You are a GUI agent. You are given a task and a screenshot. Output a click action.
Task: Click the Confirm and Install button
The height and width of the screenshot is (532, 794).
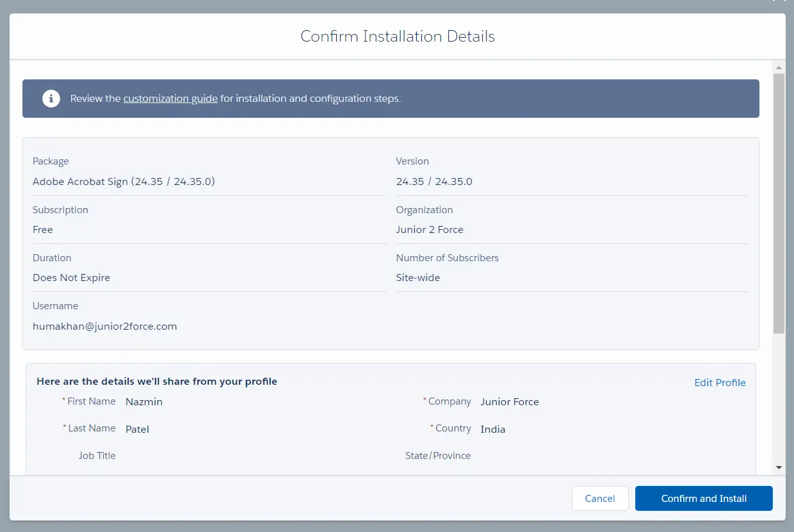pyautogui.click(x=704, y=499)
